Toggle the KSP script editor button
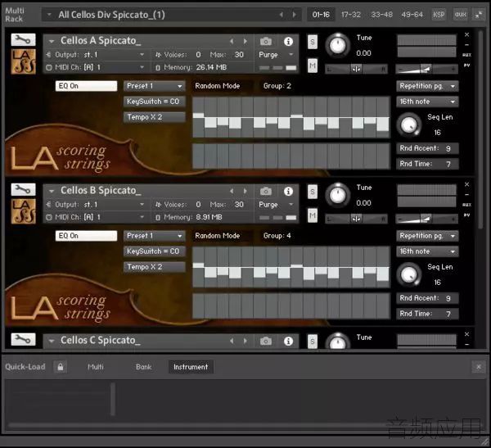491x448 pixels. pos(439,15)
